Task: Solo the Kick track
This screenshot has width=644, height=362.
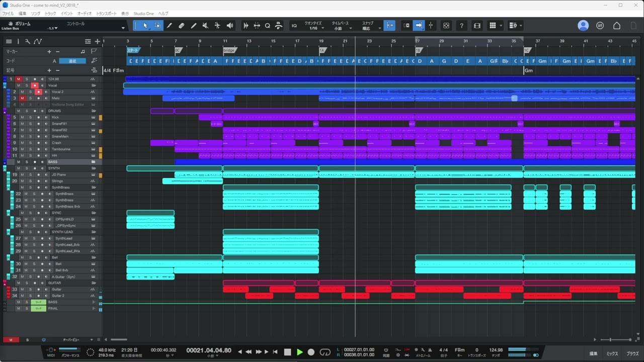Action: coord(30,117)
